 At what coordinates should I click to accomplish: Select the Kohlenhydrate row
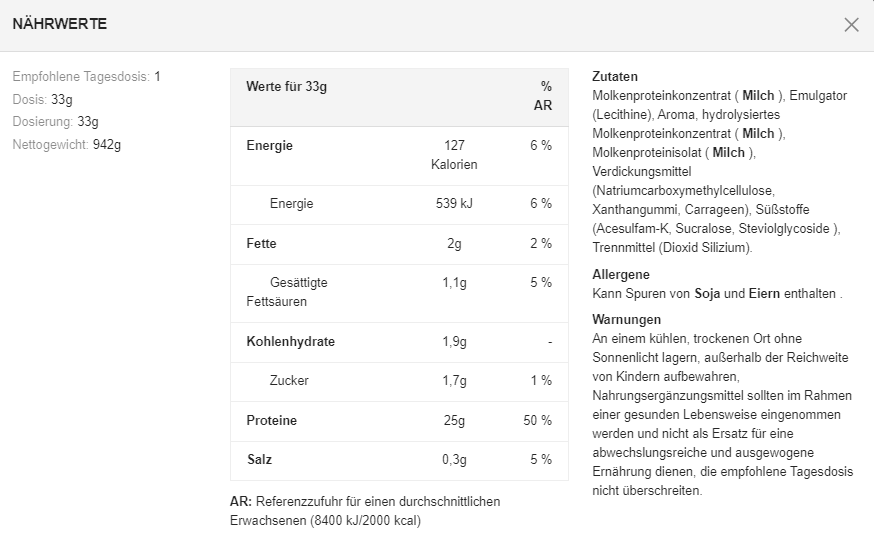click(399, 342)
